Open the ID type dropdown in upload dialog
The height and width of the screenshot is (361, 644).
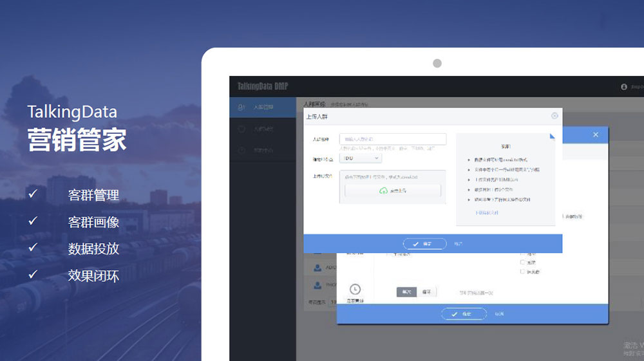point(360,158)
